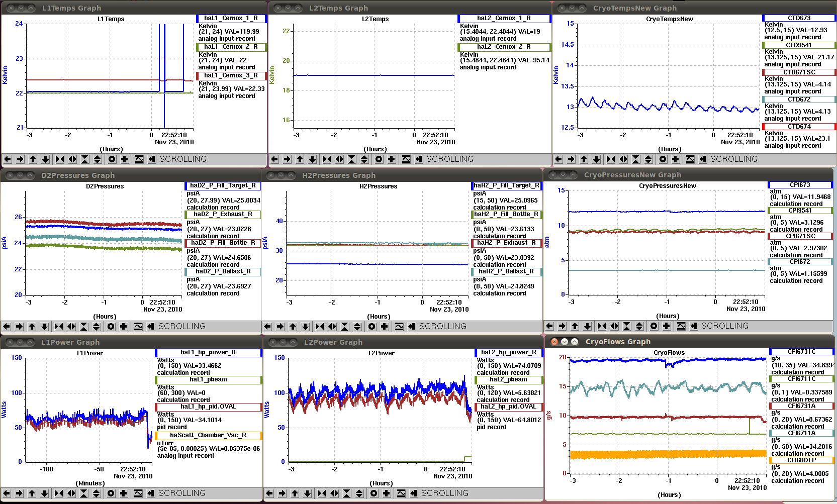Click plus crosshair icon in L2Temps Graph

[392, 159]
